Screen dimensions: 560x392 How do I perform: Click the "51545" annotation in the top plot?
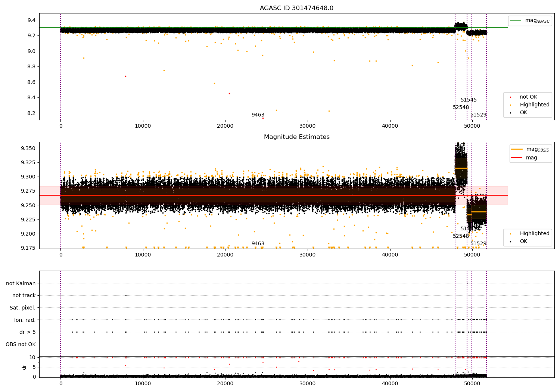(x=469, y=100)
